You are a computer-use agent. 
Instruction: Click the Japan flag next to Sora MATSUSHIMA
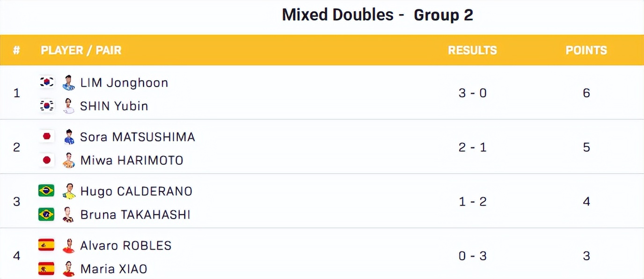[x=46, y=137]
